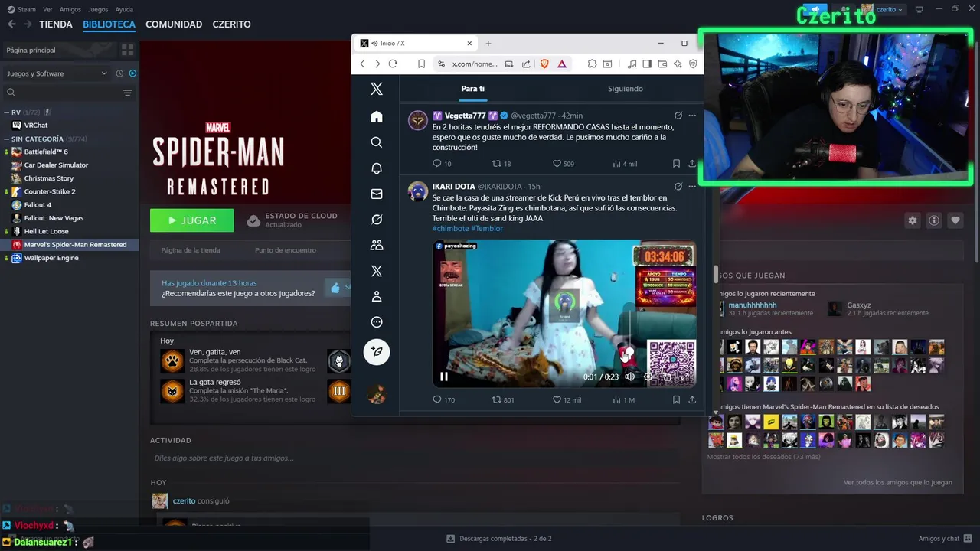Collapse SIN CATEGORÍA section

(7, 139)
